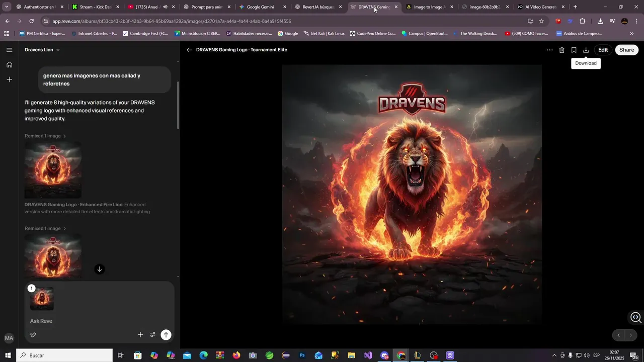Open Photoshop from the taskbar
Screen dimensions: 644x362
[302, 355]
